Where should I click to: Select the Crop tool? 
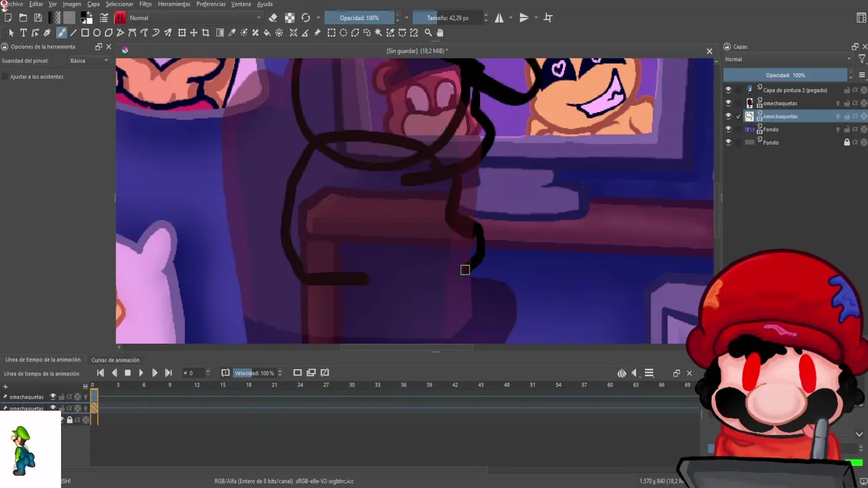point(205,33)
